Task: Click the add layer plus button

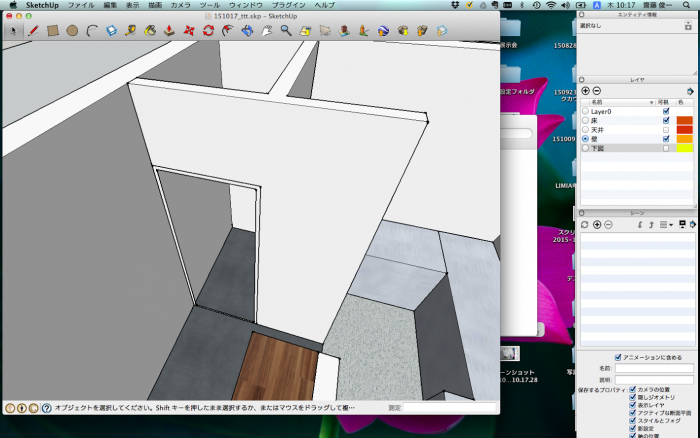Action: (585, 91)
